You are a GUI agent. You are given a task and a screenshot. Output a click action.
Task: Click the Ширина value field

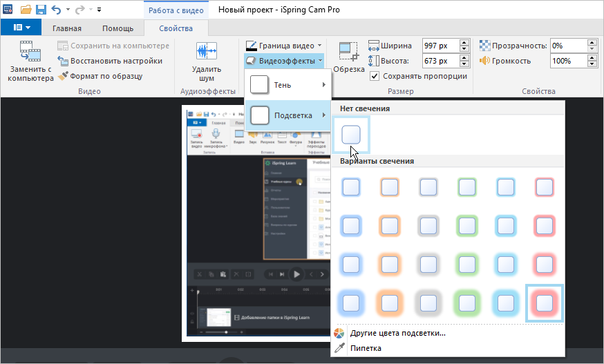point(441,46)
